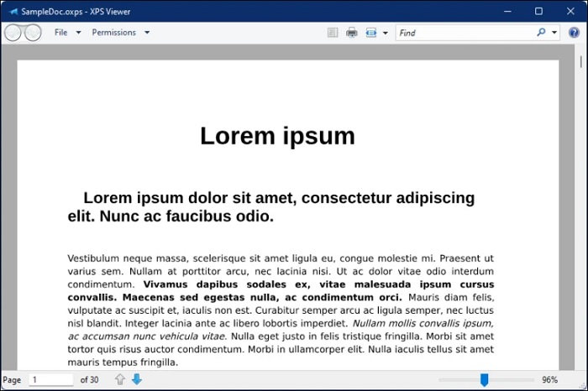Toggle the document outline icon
588x391 pixels.
tap(333, 33)
